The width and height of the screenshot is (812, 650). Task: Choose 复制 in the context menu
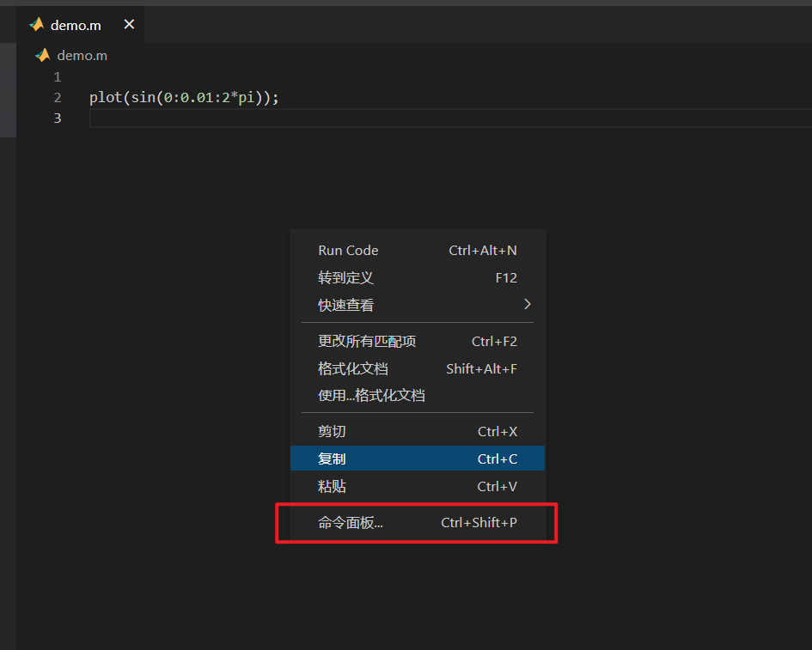tap(418, 459)
